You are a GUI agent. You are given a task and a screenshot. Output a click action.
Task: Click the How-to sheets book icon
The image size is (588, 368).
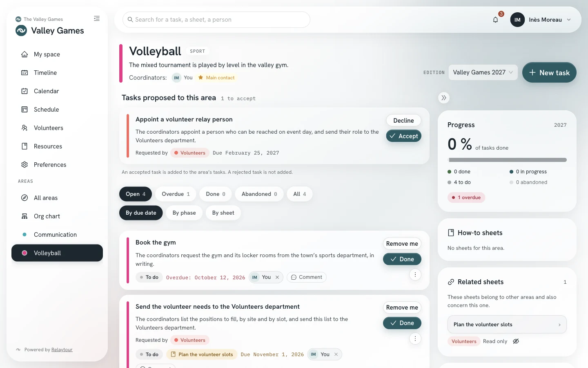(x=451, y=233)
